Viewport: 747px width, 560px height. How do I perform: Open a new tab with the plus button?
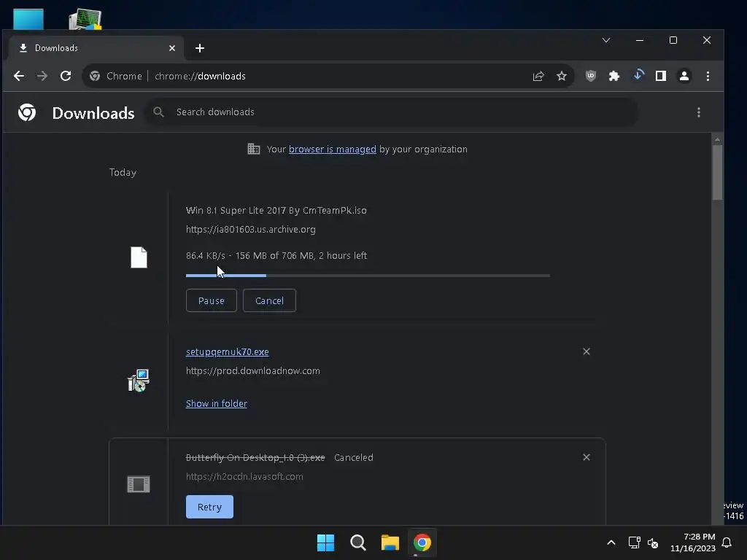(200, 48)
